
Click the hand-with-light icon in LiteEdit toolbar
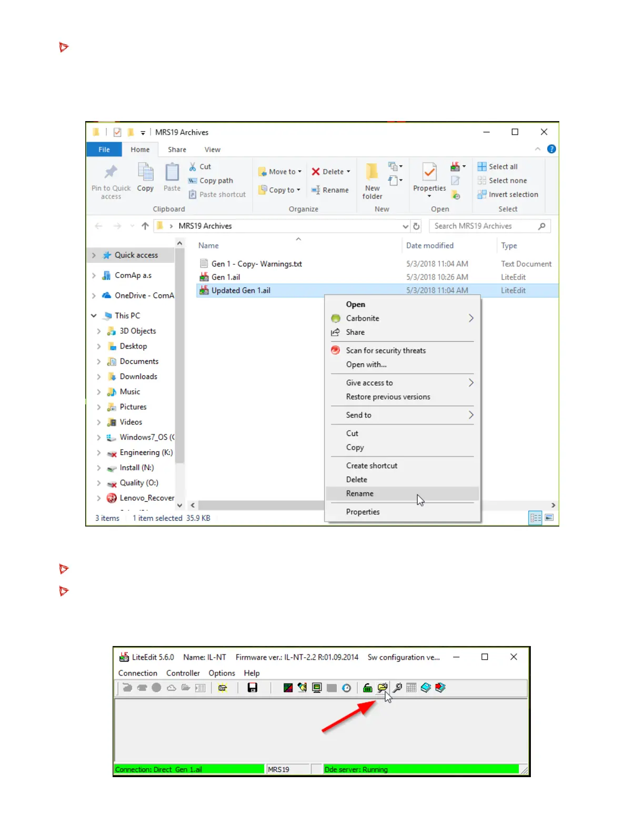click(x=302, y=688)
